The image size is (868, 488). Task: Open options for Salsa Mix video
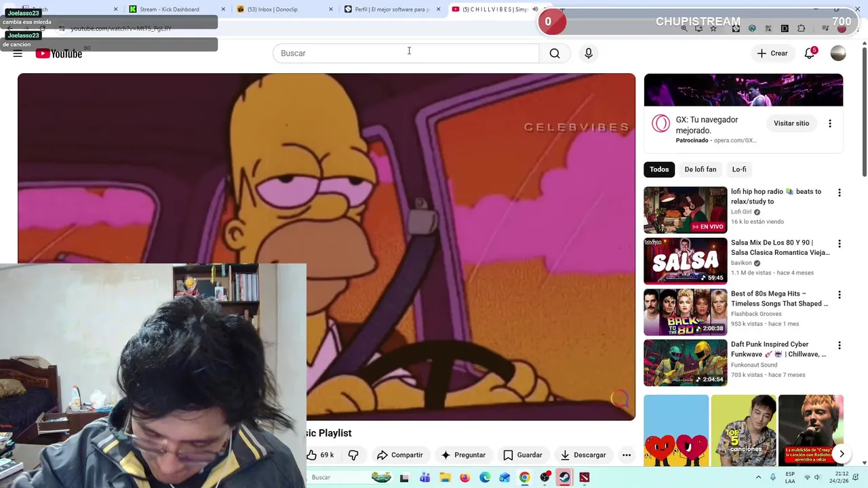tap(840, 243)
